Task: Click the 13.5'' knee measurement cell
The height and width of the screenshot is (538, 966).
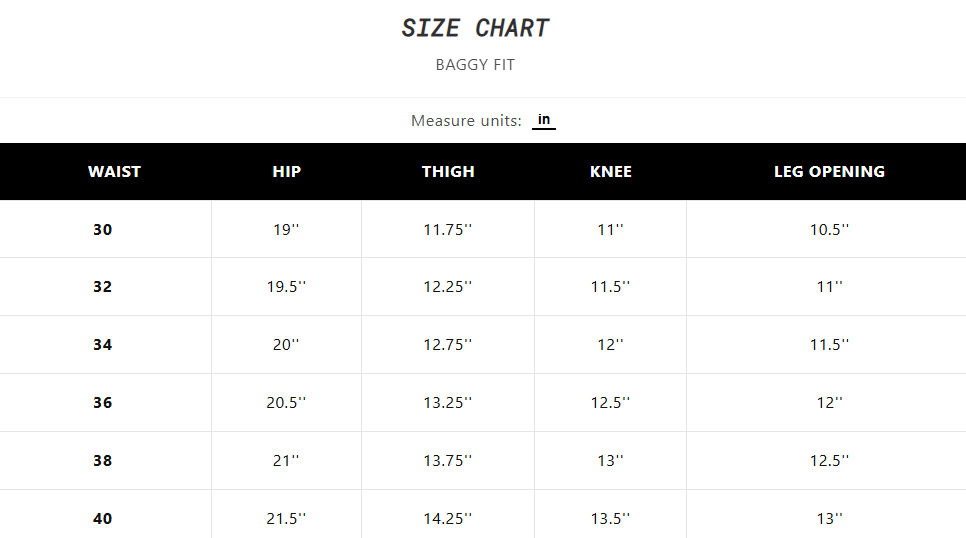Action: 610,519
